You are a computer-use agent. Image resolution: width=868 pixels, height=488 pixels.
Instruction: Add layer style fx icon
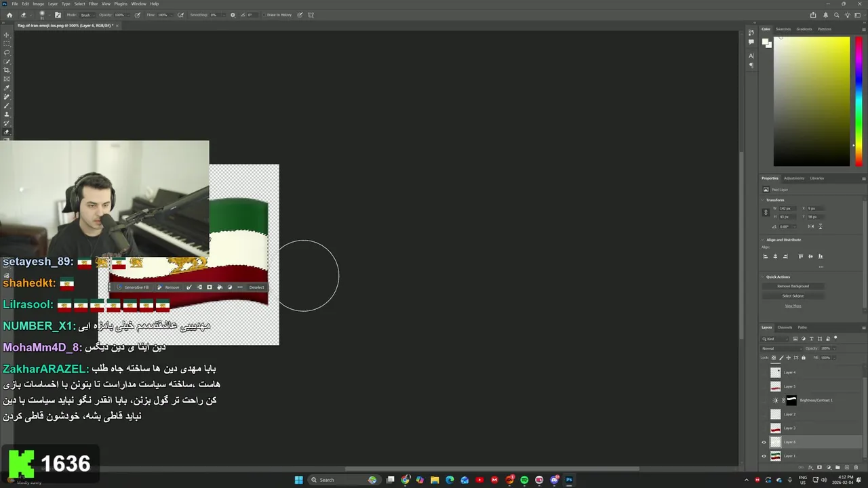[x=812, y=467]
